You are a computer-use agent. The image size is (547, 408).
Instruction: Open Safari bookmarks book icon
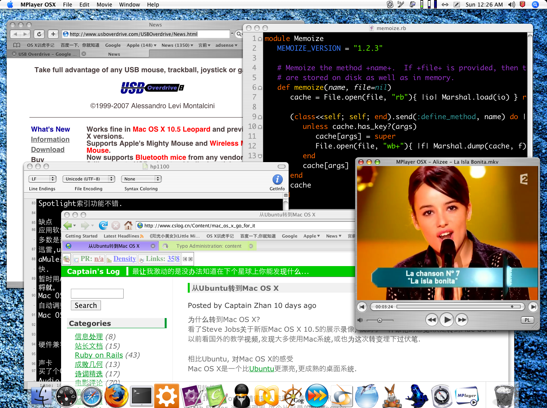(x=17, y=45)
